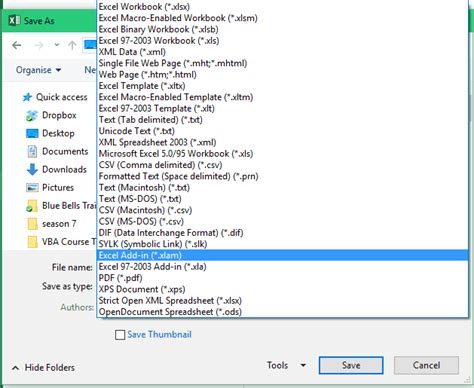Collapse folders with Hide Folders
This screenshot has width=474, height=388.
[43, 368]
